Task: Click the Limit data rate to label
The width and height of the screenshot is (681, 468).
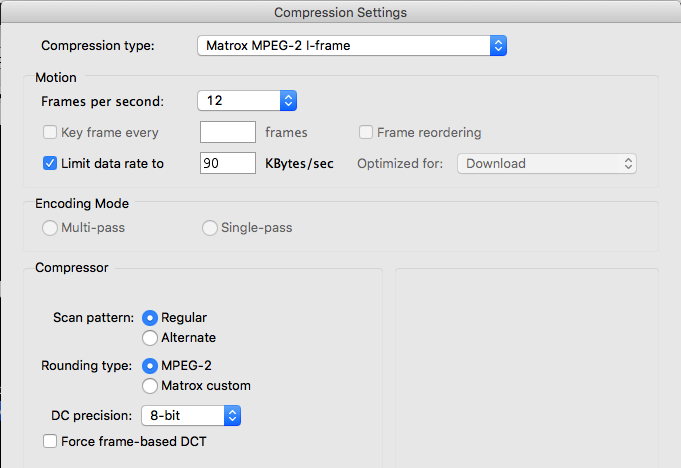Action: [112, 163]
